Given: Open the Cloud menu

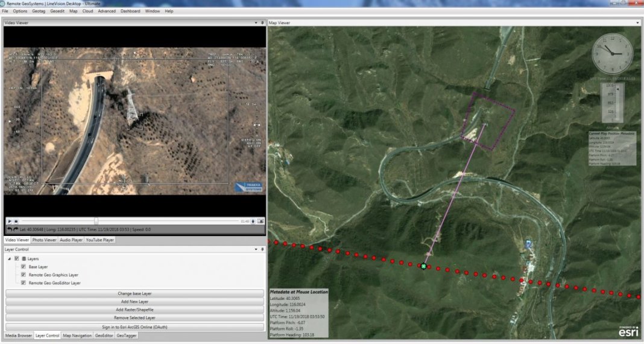Looking at the screenshot, I should tap(87, 11).
